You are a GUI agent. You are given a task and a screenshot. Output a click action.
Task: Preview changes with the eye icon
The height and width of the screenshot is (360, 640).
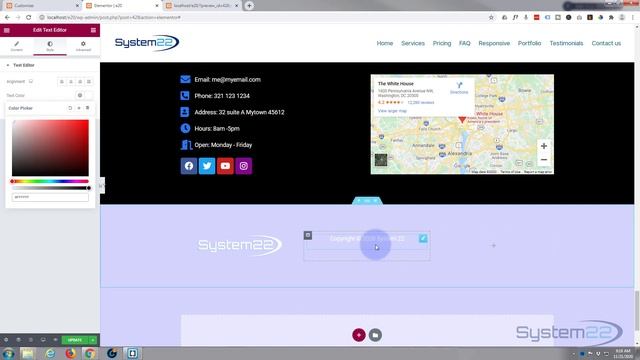[x=55, y=340]
